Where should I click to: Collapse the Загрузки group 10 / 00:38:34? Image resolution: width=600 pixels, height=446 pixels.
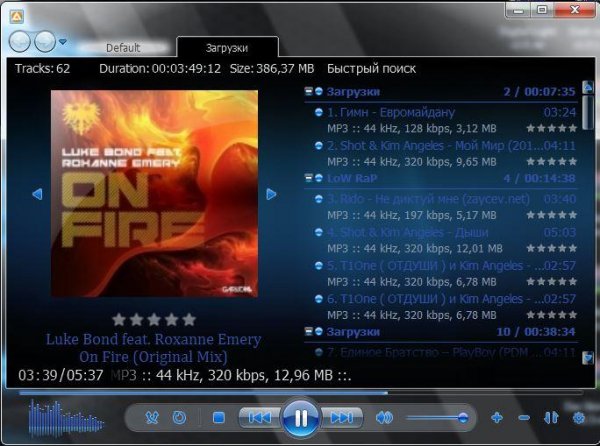(308, 331)
